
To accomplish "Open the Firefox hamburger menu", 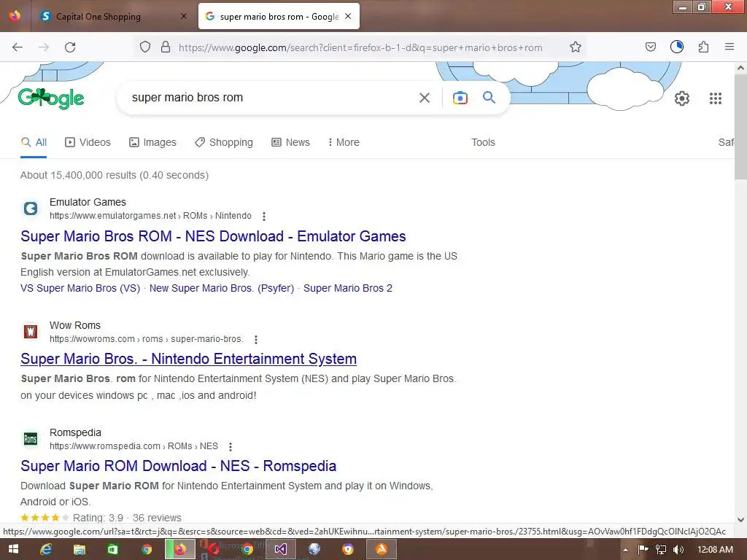I will point(729,47).
